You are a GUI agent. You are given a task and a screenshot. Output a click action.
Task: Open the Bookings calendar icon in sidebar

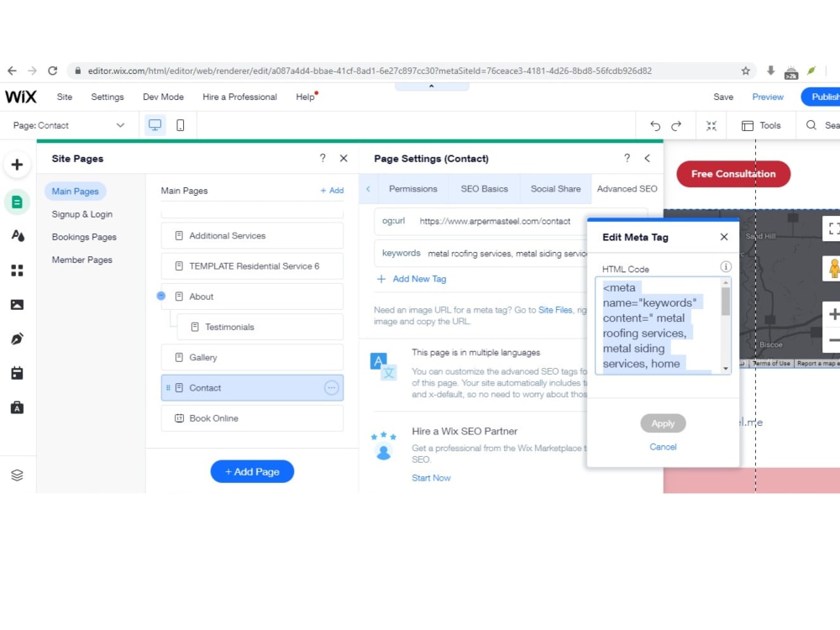17,374
